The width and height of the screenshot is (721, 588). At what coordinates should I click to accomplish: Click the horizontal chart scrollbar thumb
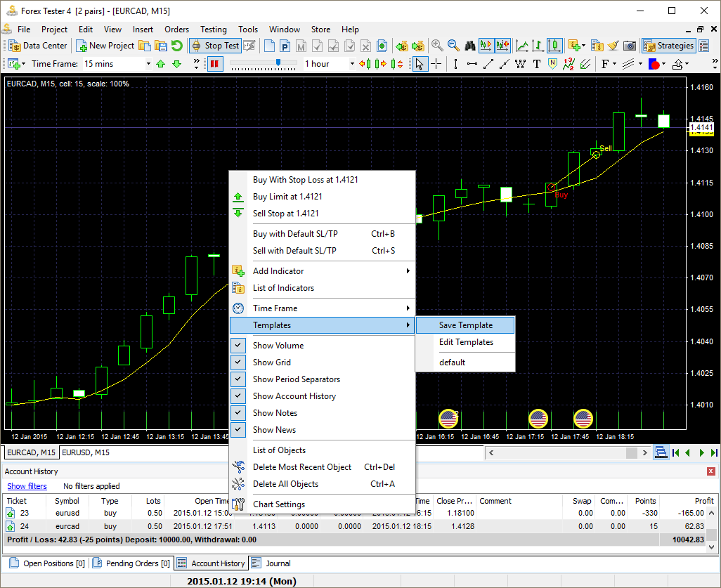[632, 453]
